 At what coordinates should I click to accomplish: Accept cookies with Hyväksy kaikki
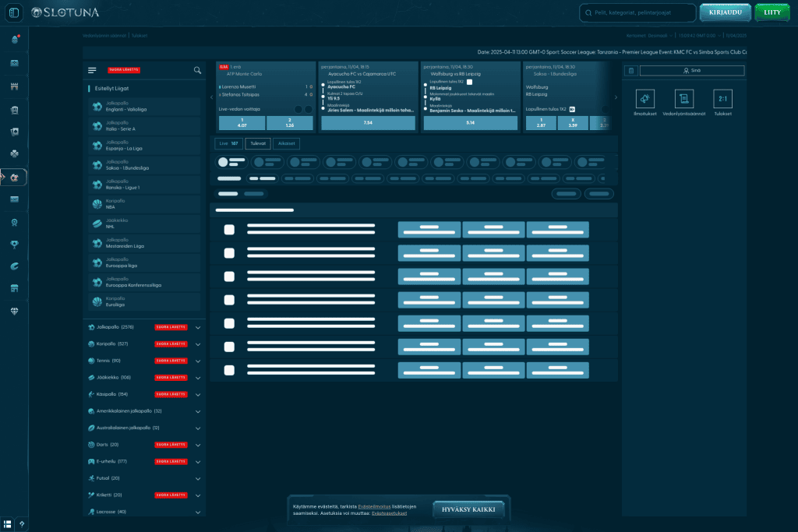pyautogui.click(x=468, y=509)
